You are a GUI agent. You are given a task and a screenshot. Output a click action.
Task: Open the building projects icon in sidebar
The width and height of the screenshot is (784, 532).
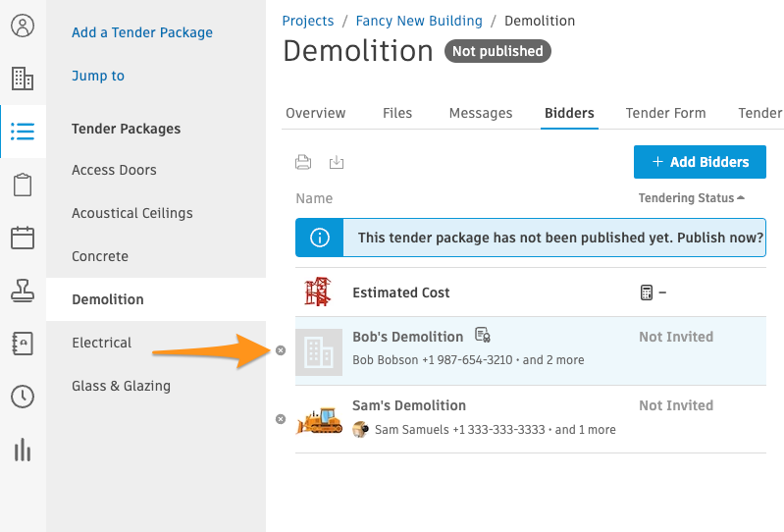tap(23, 79)
